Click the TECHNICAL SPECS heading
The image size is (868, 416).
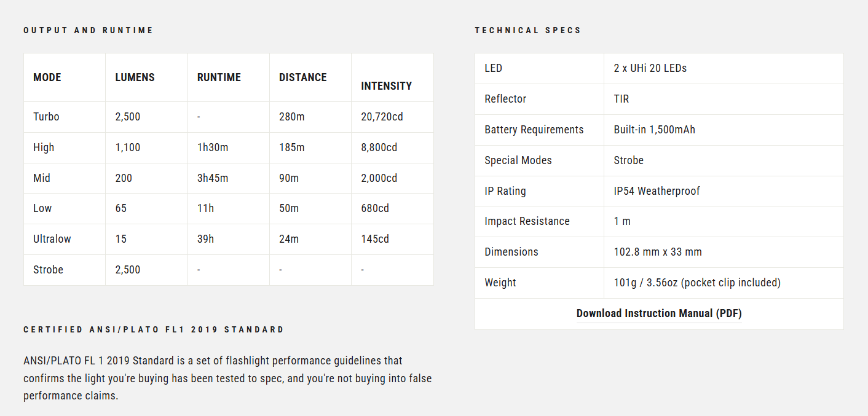coord(527,30)
